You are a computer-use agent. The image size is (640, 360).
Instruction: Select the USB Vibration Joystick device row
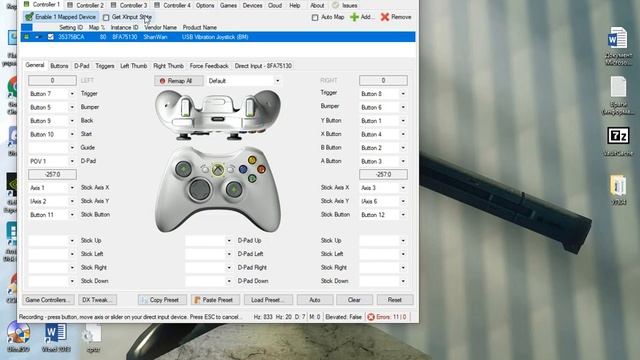coord(218,37)
